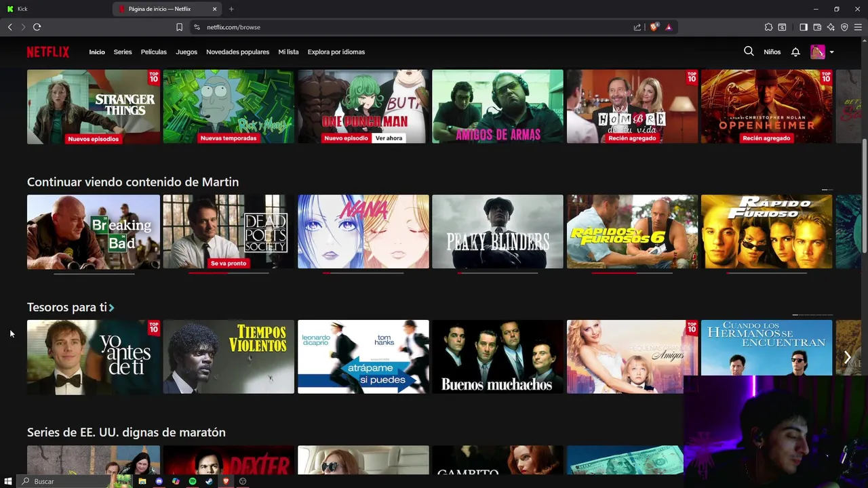Continue watching Nana
The image size is (868, 488).
[x=363, y=232]
